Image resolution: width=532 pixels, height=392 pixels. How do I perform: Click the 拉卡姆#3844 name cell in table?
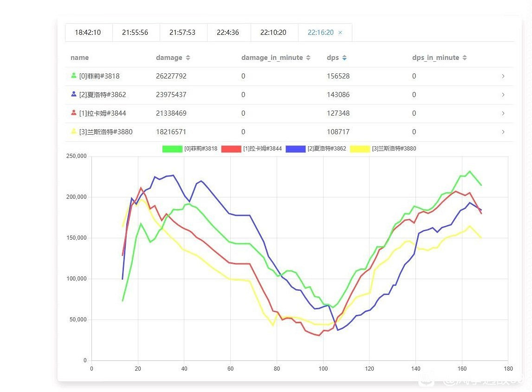[x=103, y=113]
